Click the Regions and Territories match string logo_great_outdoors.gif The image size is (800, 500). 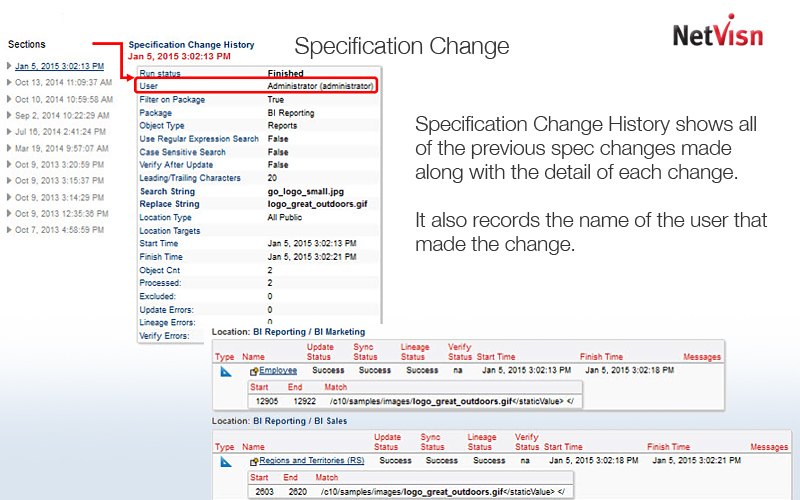[453, 492]
